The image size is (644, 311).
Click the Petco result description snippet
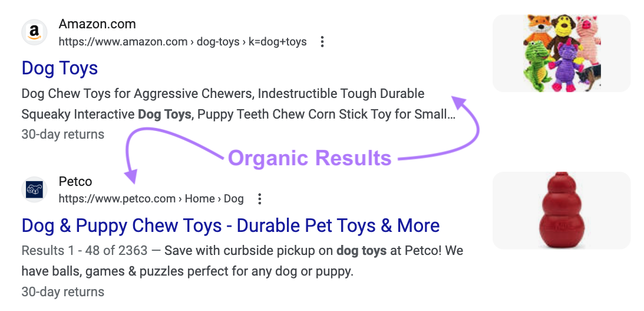242,261
